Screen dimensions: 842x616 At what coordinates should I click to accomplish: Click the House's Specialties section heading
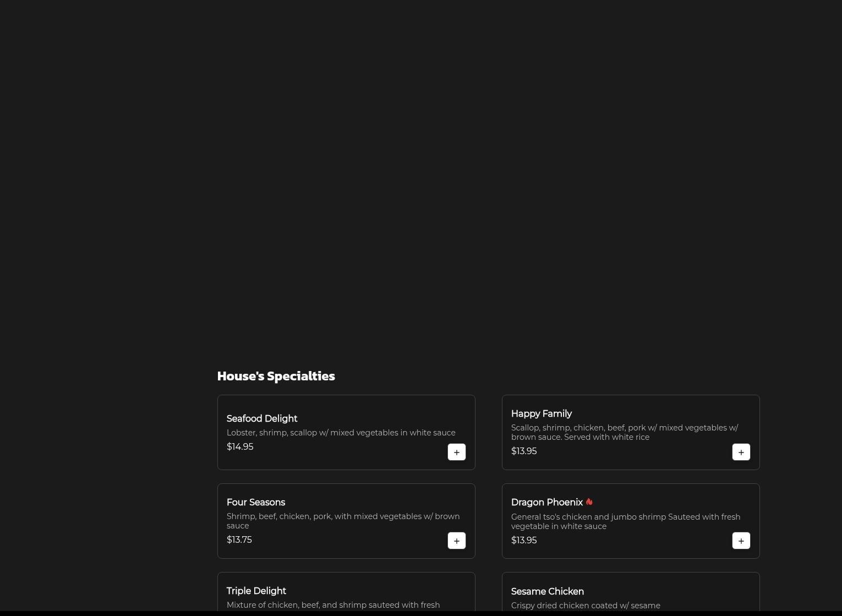tap(276, 376)
